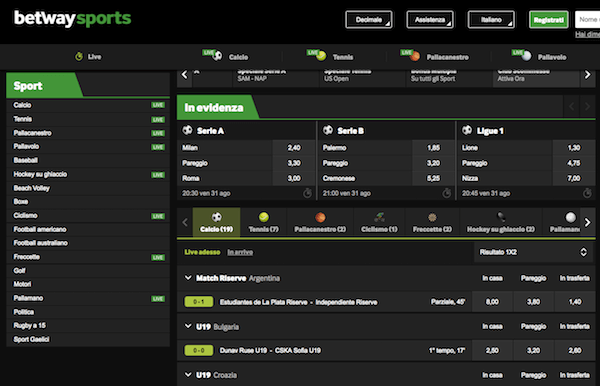Open Politica in the sidebar
The image size is (600, 386).
(x=88, y=312)
